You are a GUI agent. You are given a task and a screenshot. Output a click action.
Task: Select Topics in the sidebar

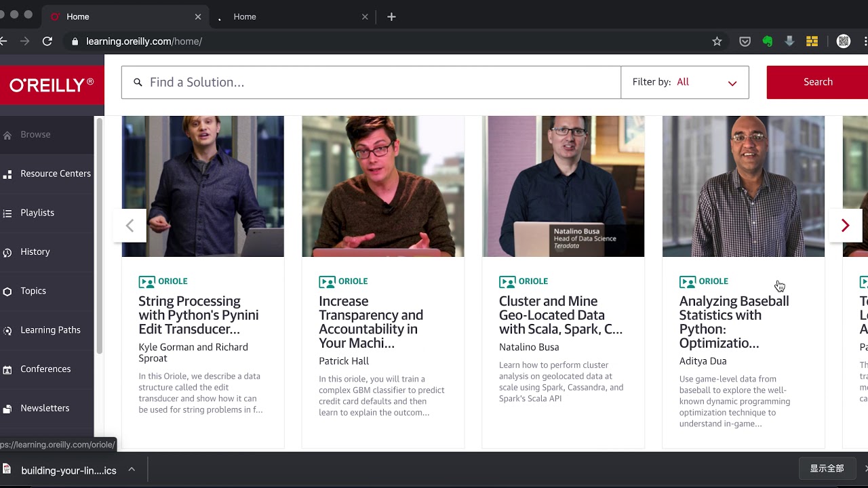[33, 291]
